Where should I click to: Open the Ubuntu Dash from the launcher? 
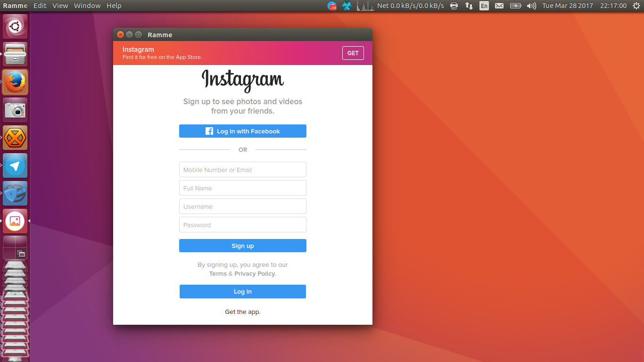pos(15,26)
